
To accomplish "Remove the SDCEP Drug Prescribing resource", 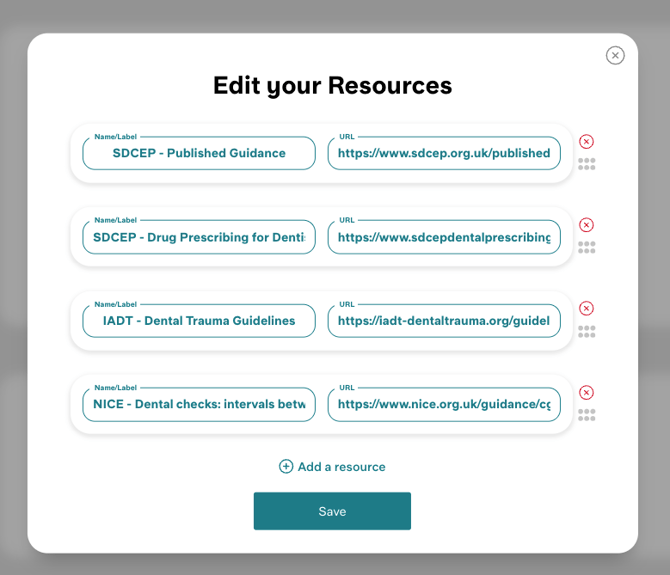I will (x=587, y=225).
